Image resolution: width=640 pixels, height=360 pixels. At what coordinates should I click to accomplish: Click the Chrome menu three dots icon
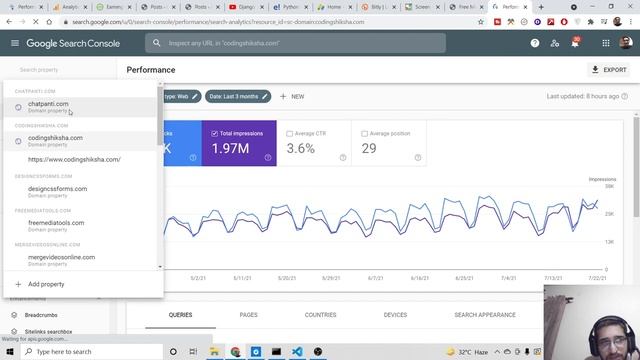(x=631, y=22)
